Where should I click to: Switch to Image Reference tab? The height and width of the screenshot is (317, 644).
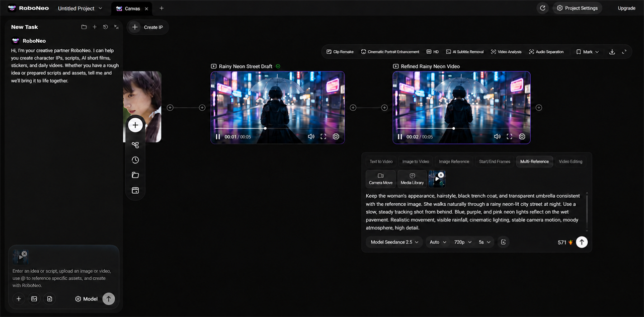454,162
